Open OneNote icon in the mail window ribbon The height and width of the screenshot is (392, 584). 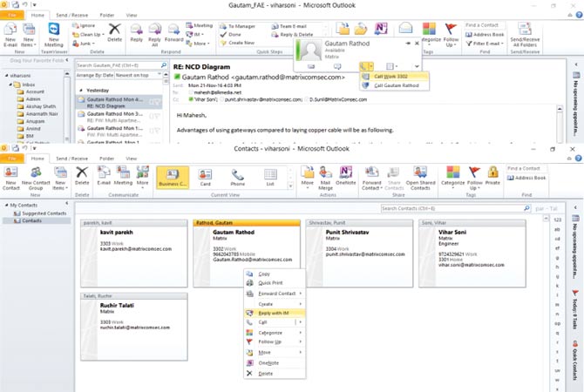click(x=381, y=29)
